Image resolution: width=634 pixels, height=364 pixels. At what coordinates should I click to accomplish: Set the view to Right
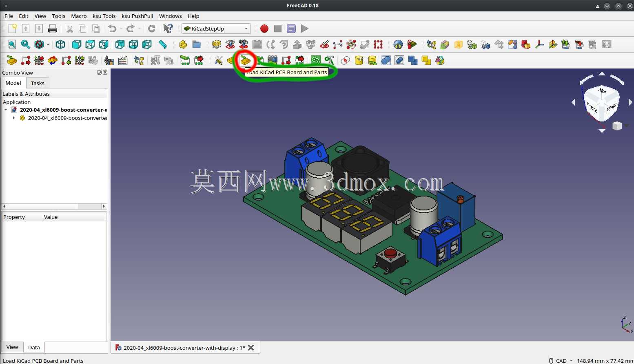coord(104,44)
